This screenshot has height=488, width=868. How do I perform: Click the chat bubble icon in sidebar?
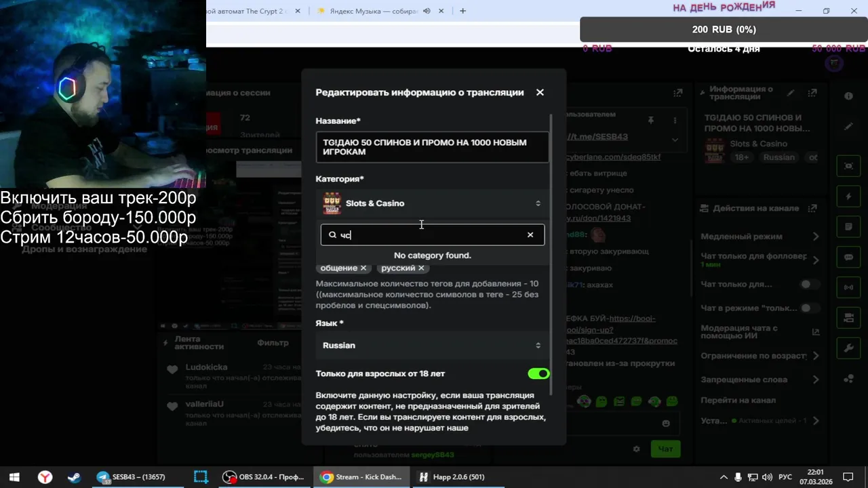848,258
